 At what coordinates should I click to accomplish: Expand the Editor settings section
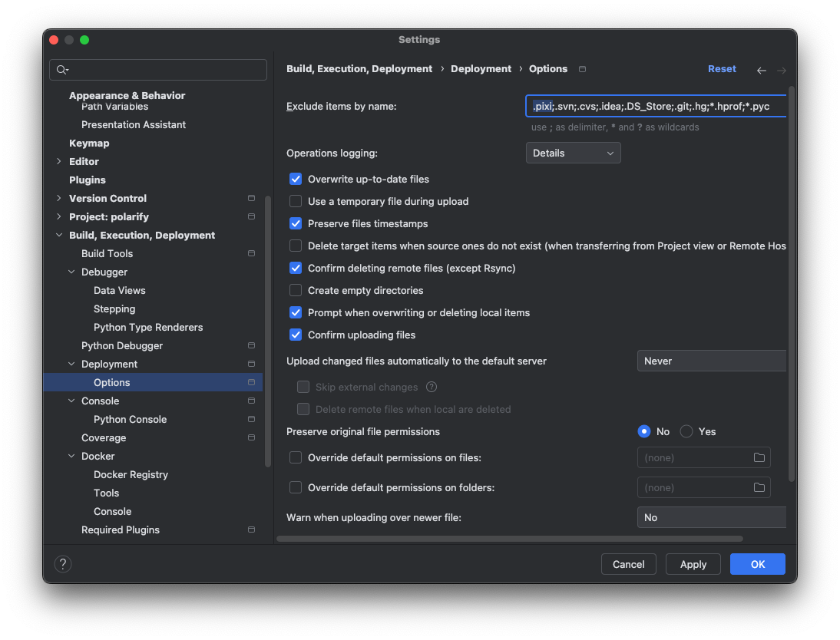pos(59,161)
